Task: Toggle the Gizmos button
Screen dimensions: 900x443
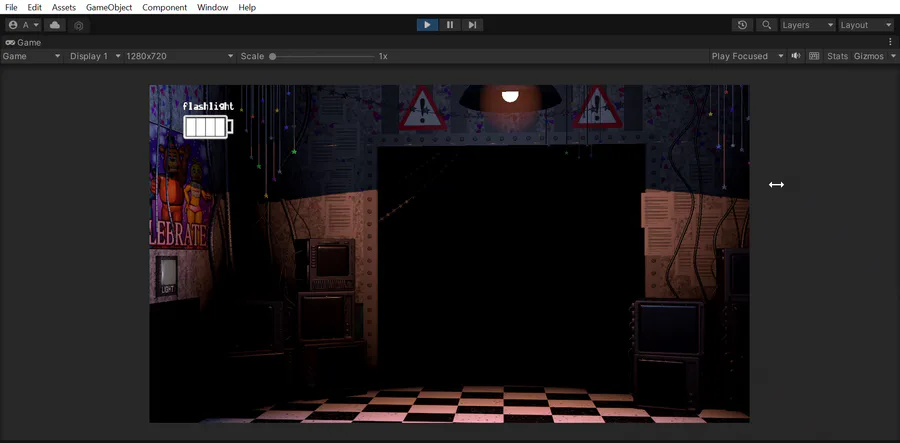Action: 868,56
